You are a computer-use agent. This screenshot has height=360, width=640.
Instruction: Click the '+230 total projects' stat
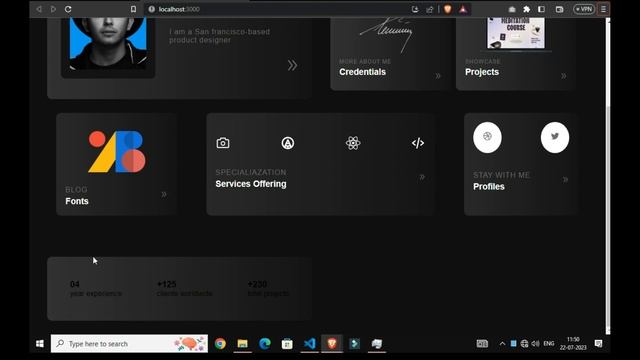(268, 289)
